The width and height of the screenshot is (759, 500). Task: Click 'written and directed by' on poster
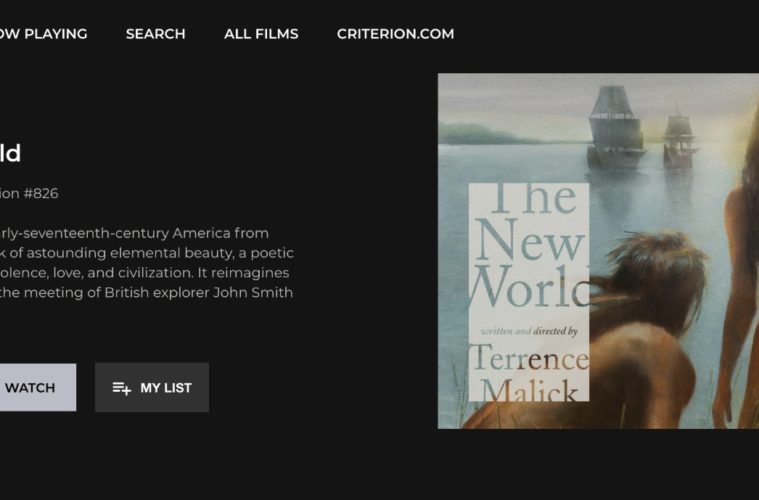(x=529, y=330)
